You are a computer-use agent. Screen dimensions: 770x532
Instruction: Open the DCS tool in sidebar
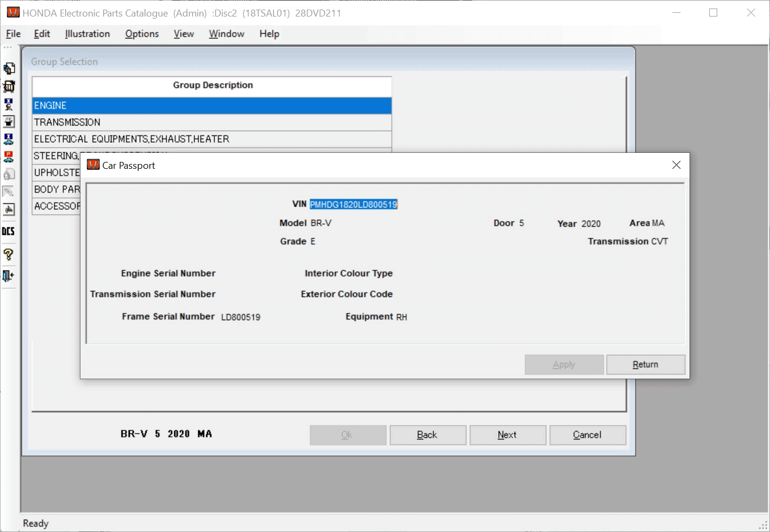tap(9, 231)
